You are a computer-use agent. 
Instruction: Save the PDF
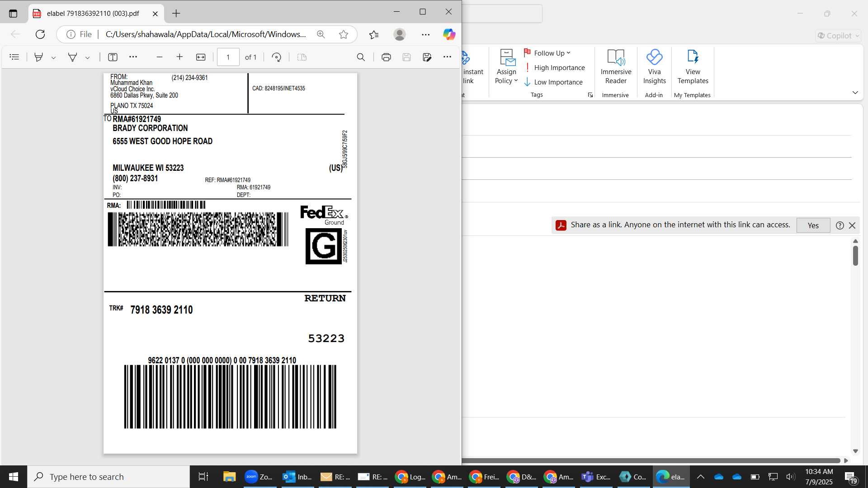406,57
